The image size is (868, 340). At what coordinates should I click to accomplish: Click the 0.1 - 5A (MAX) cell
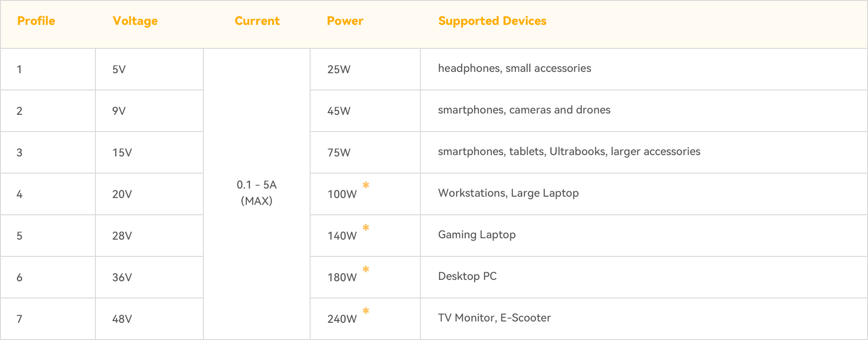click(257, 193)
